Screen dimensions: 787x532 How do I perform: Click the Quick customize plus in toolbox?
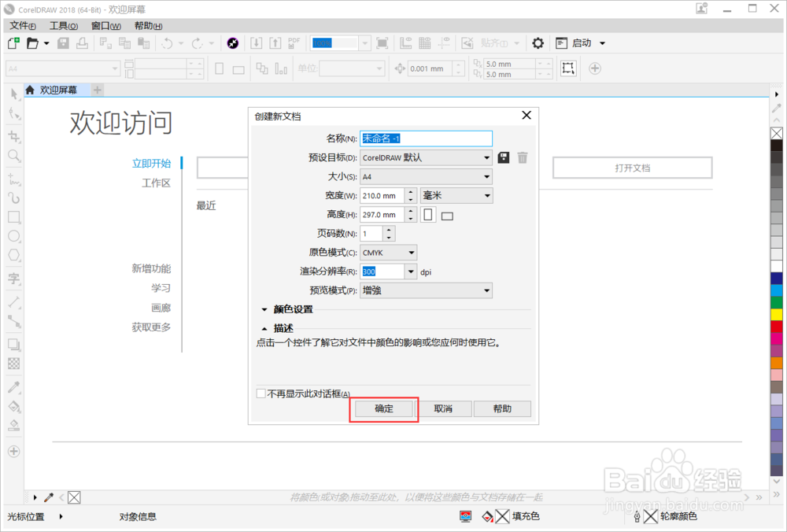[x=14, y=451]
